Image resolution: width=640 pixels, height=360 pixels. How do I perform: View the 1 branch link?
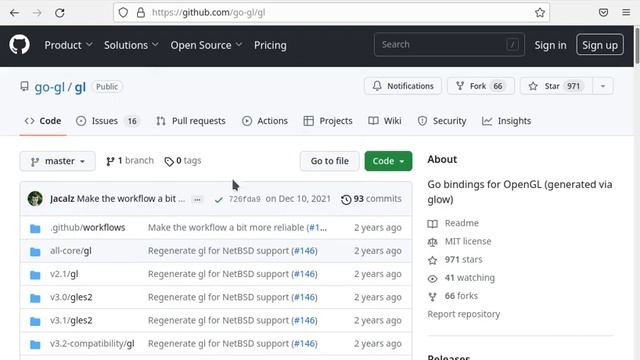(x=130, y=161)
